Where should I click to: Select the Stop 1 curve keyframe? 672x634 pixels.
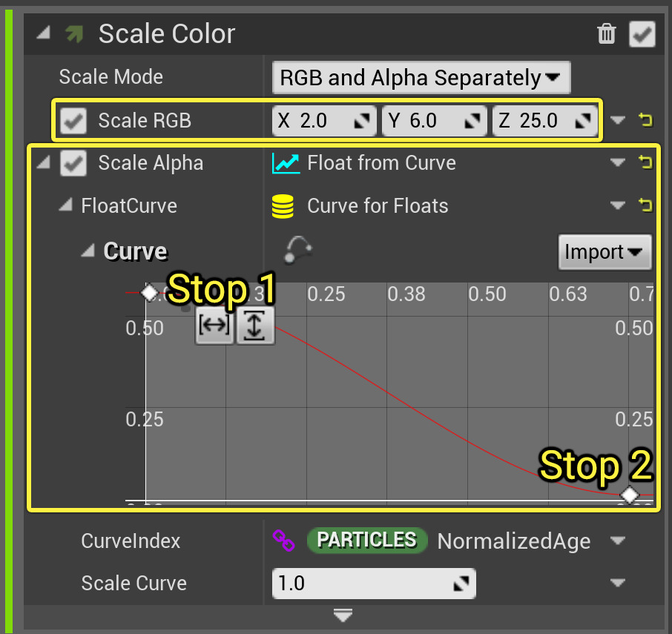coord(150,292)
